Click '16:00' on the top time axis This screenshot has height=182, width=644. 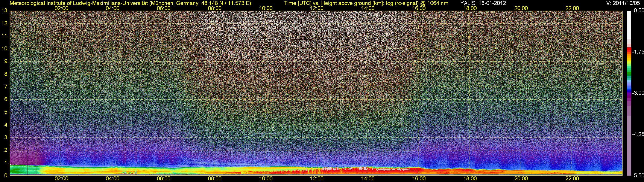[x=419, y=8]
